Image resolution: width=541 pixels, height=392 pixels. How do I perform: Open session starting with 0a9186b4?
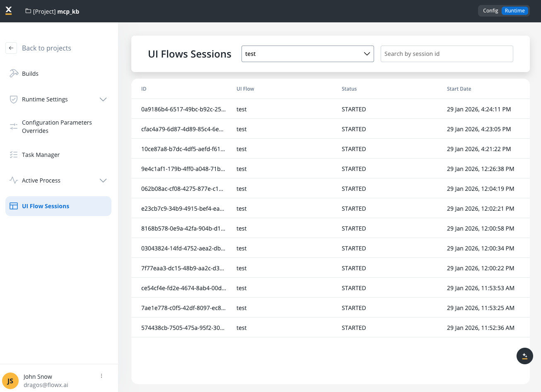pyautogui.click(x=183, y=109)
